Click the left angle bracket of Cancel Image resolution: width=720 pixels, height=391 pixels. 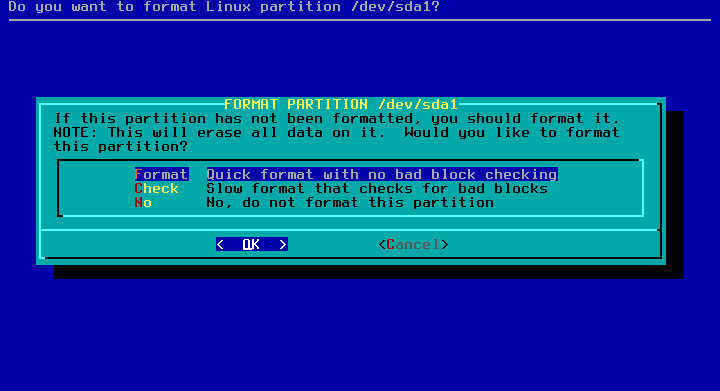pos(382,244)
